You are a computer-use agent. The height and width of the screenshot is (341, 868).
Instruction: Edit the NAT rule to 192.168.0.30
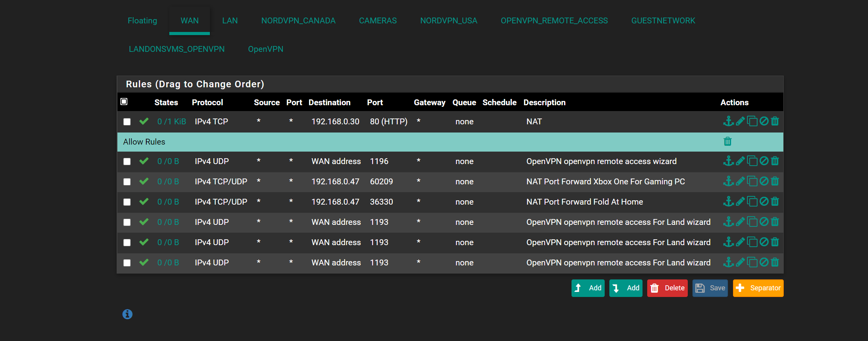(740, 121)
